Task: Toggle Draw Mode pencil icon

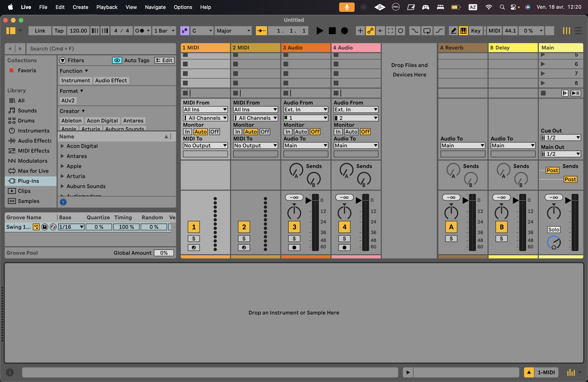Action: (453, 31)
